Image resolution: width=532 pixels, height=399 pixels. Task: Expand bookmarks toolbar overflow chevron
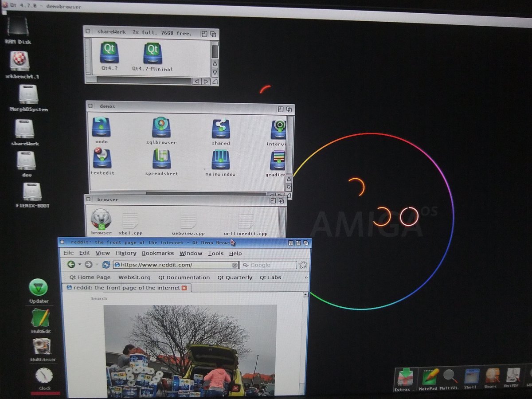306,278
